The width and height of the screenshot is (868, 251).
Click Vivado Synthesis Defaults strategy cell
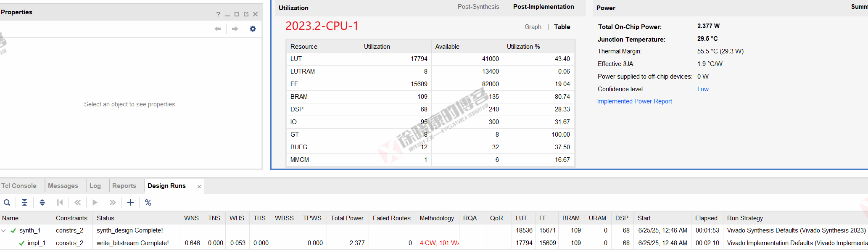click(x=796, y=230)
